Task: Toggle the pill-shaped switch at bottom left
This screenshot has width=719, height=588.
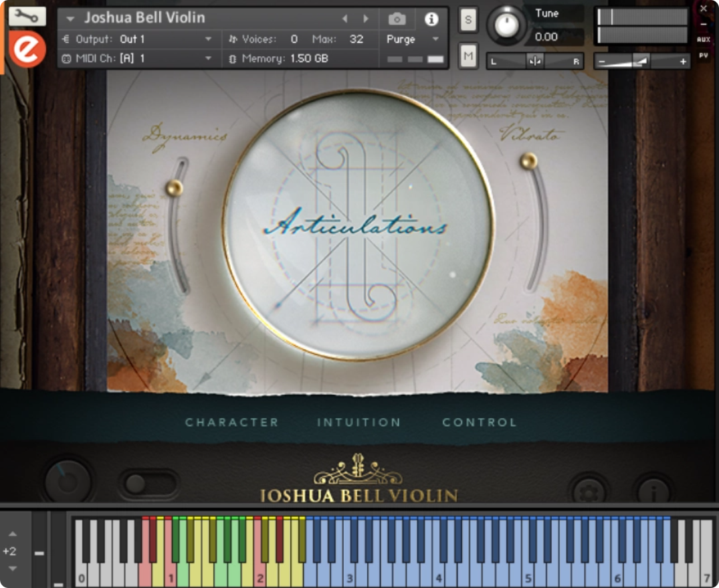Action: click(x=148, y=484)
